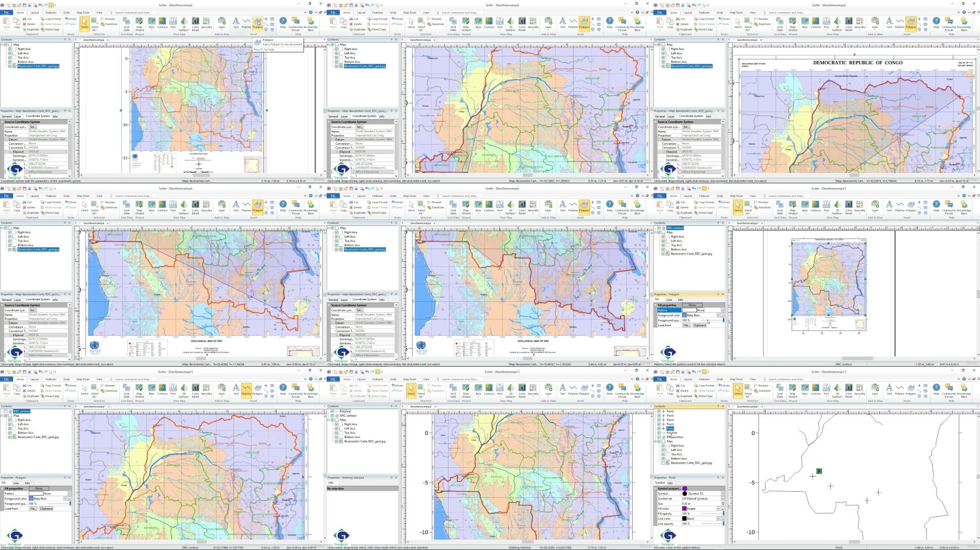
Task: Open Info tab in Properties - Point window
Action: [670, 483]
